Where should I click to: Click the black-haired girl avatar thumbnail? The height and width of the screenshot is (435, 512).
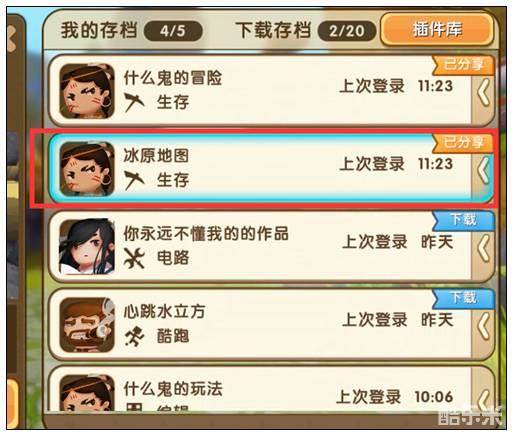click(87, 246)
